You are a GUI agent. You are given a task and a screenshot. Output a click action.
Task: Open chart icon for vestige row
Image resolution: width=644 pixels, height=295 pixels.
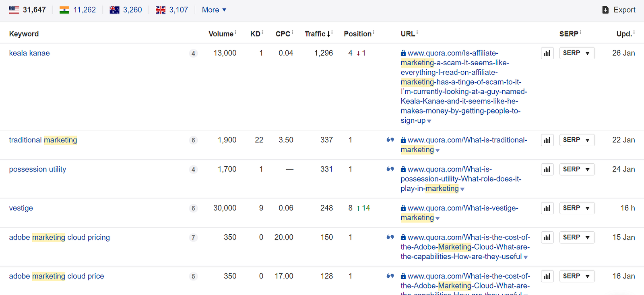click(547, 208)
